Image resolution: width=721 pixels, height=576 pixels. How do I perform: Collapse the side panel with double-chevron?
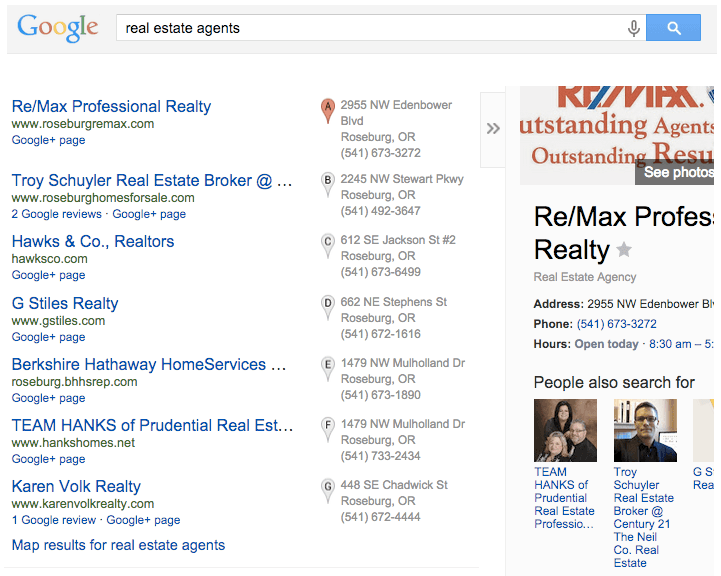[x=493, y=129]
